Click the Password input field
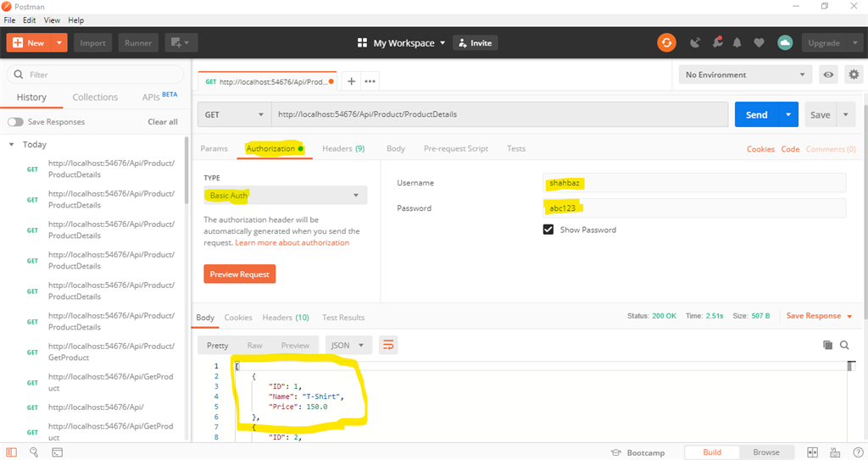 pyautogui.click(x=694, y=208)
